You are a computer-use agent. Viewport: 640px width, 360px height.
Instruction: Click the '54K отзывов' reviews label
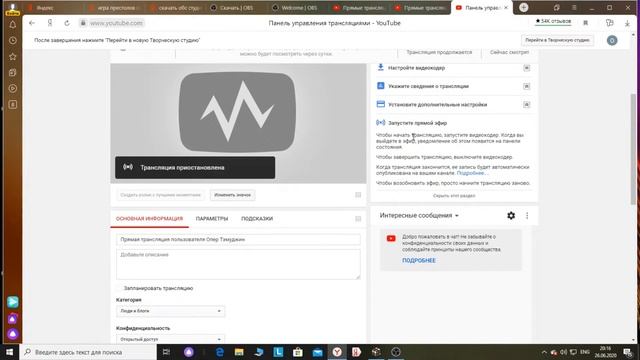point(553,21)
